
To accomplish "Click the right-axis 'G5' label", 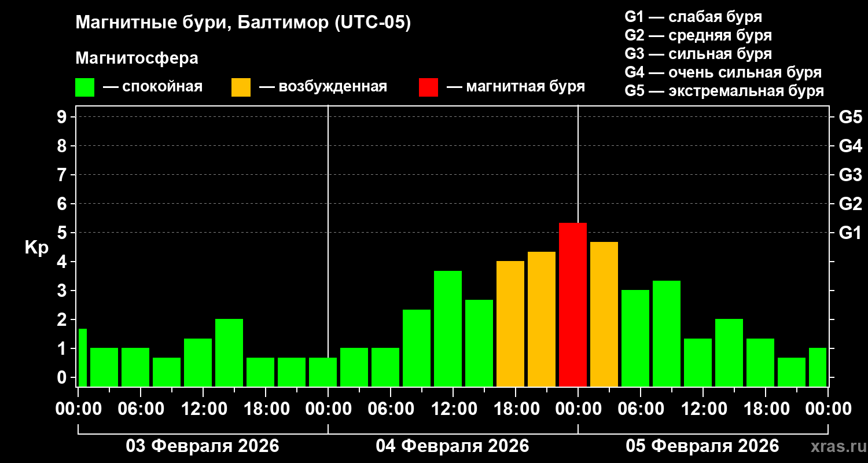I will click(850, 117).
